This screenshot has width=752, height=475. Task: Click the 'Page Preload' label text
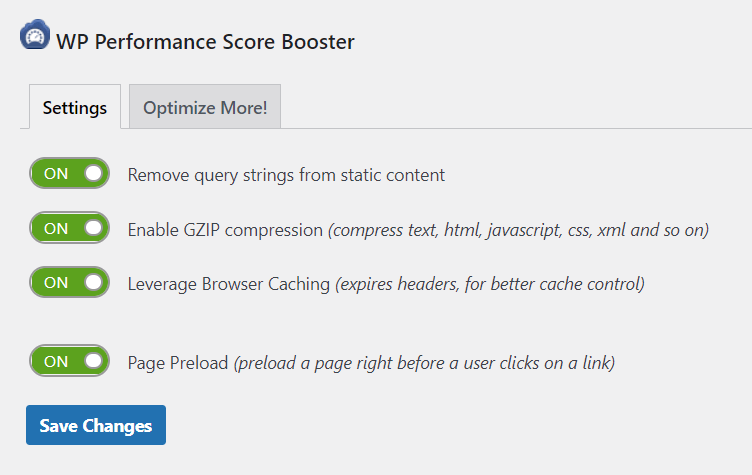coord(178,362)
